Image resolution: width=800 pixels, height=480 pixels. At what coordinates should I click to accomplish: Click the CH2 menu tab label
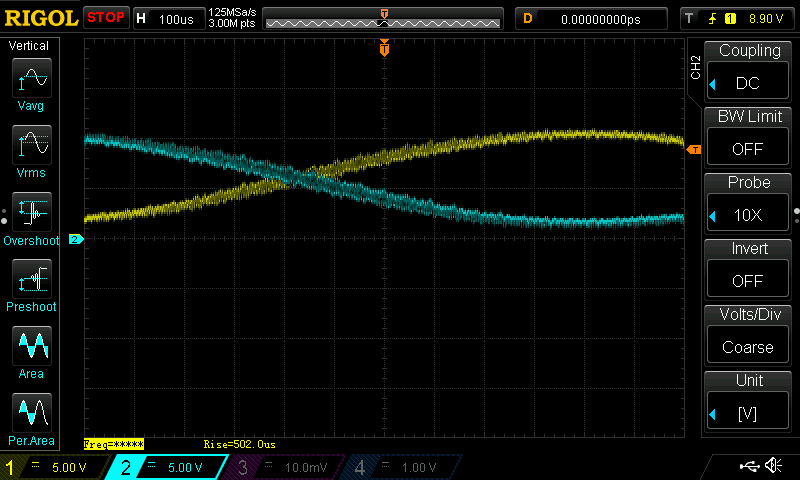coord(695,67)
